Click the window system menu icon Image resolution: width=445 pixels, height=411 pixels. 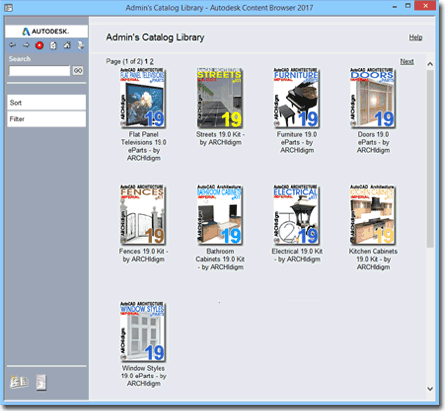click(x=9, y=8)
